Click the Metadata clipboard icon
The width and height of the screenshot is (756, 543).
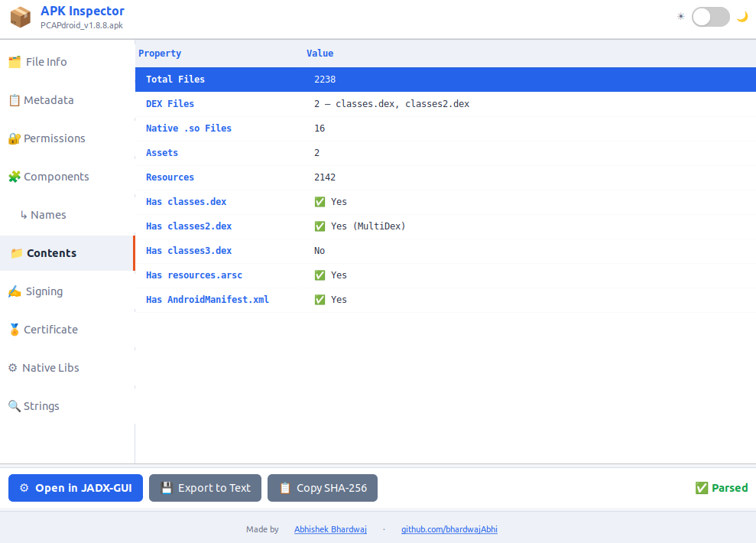tap(15, 100)
